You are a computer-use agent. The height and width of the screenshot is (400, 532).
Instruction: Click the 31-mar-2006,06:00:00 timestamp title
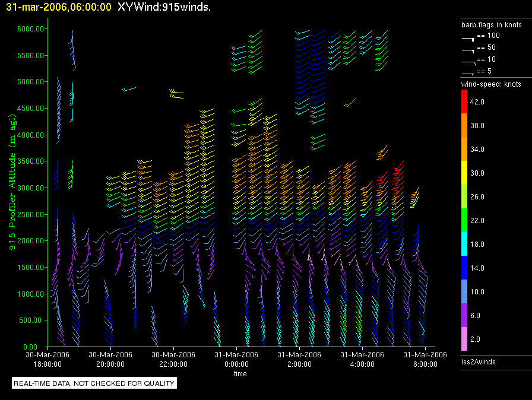tap(59, 7)
